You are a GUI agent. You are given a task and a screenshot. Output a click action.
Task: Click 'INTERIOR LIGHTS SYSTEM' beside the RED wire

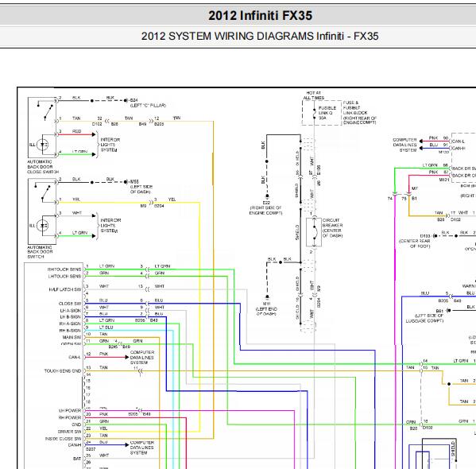point(110,145)
